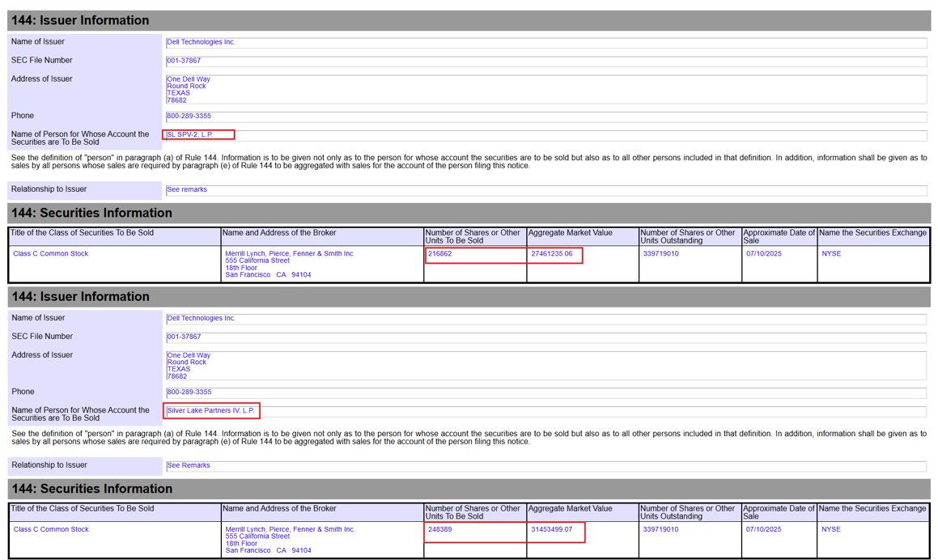The width and height of the screenshot is (938, 560).
Task: Click the 07/10/2025 sale date in the 27461235.06 row
Action: [x=763, y=253]
